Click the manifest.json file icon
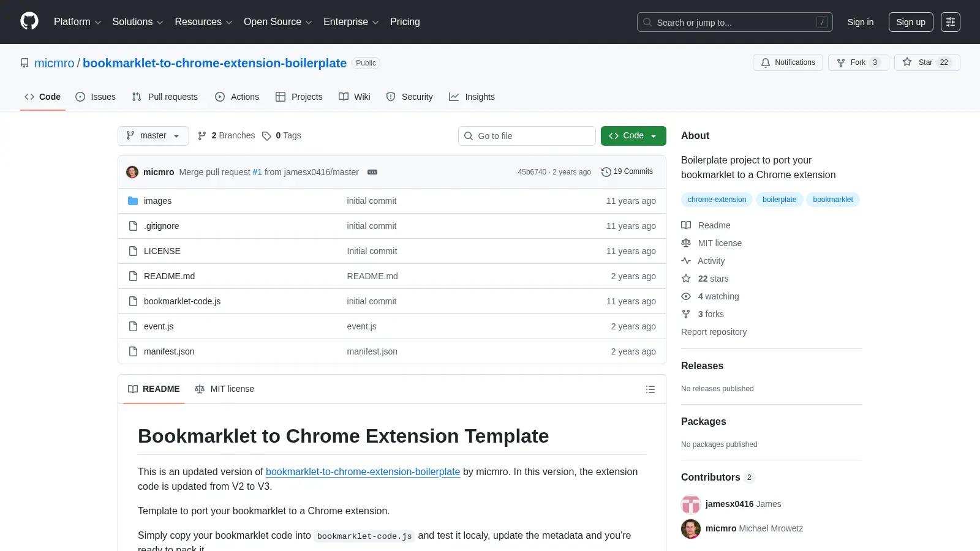The image size is (980, 551). click(x=133, y=351)
